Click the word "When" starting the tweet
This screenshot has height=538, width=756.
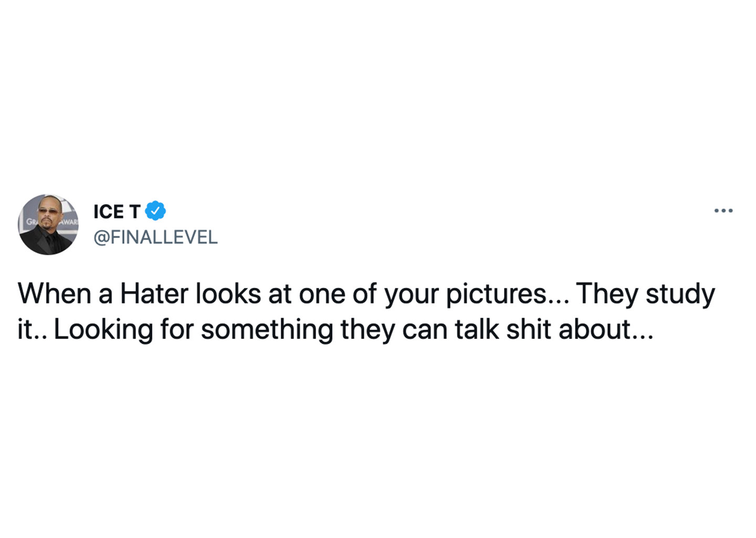[55, 293]
